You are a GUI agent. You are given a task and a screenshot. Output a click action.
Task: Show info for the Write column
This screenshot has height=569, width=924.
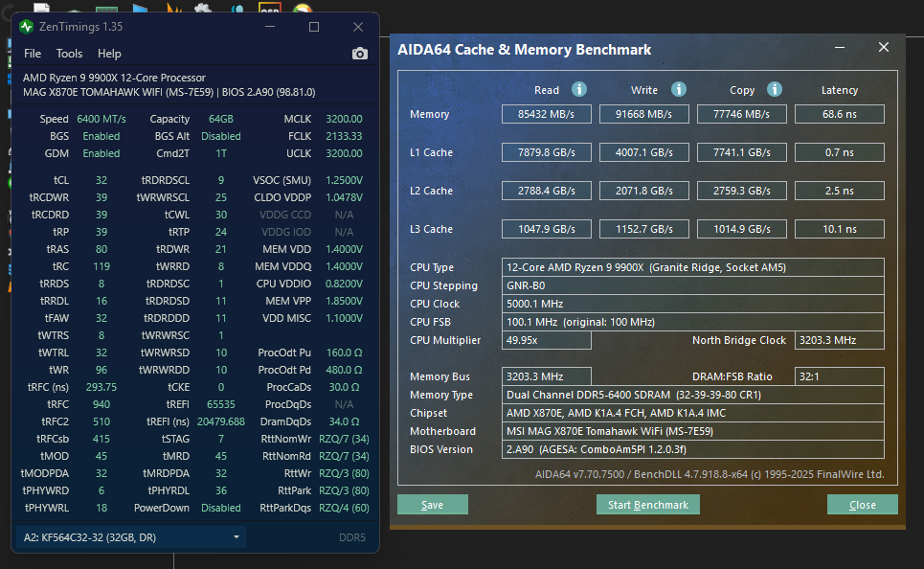coord(679,89)
